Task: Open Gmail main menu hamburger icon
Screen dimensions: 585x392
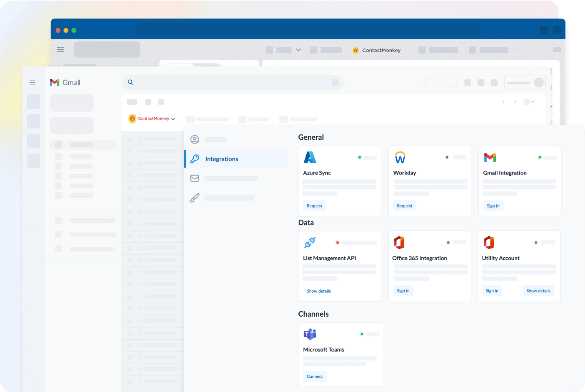Action: (x=32, y=82)
